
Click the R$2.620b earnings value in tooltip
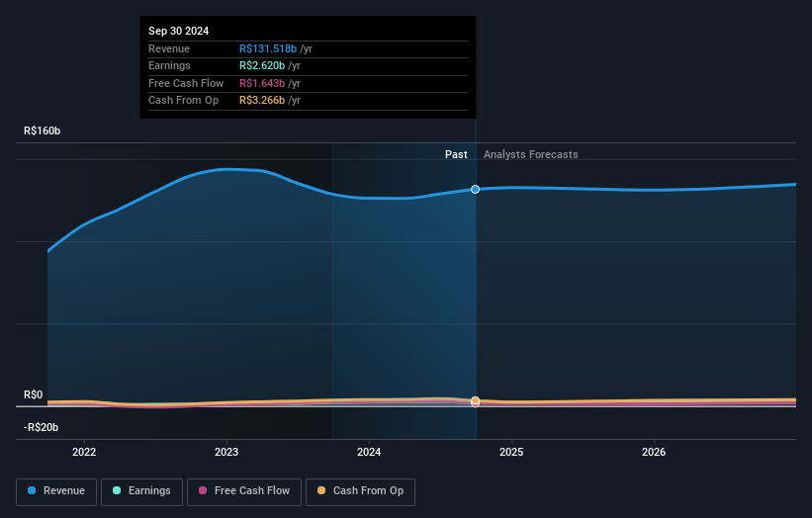point(262,65)
